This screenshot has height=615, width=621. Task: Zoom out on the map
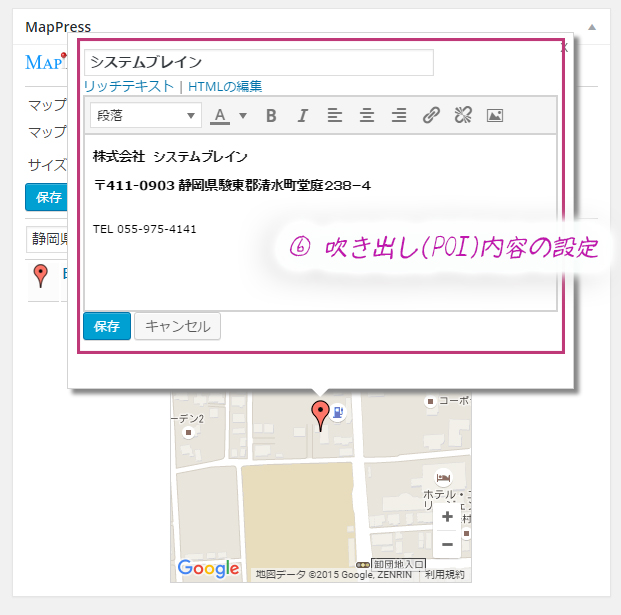coord(447,544)
